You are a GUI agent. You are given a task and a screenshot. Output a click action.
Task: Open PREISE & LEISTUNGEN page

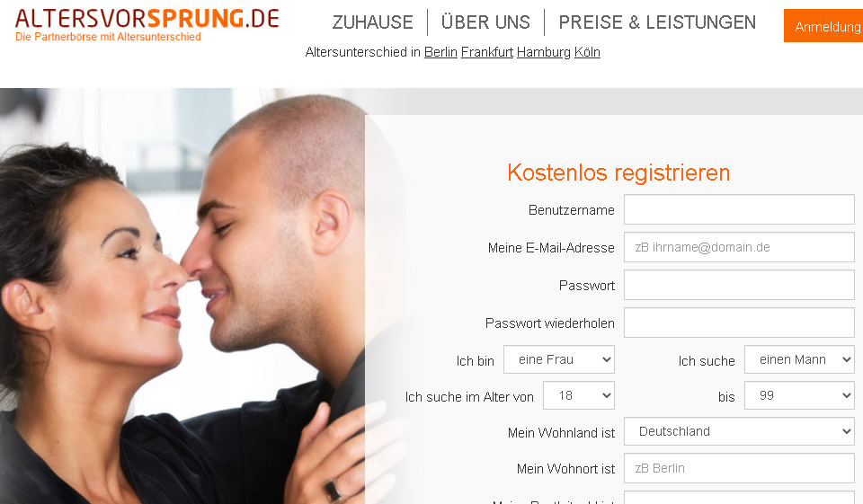click(657, 22)
